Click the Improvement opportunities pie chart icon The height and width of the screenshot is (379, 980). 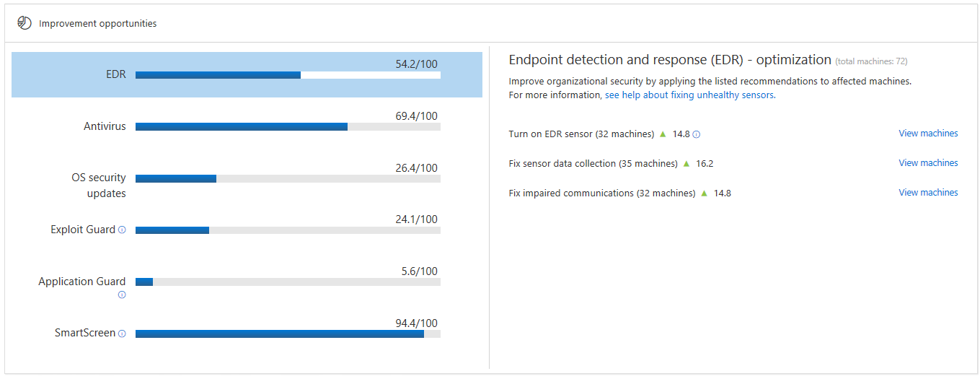25,23
